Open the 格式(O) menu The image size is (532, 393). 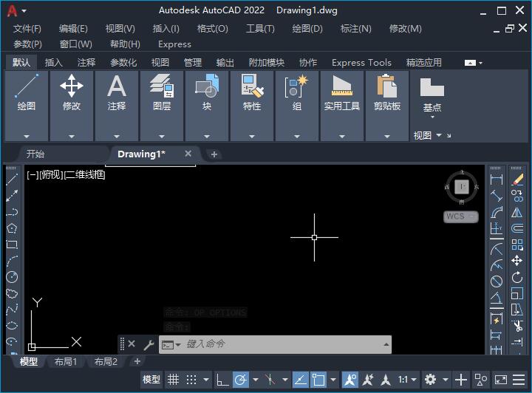(213, 29)
